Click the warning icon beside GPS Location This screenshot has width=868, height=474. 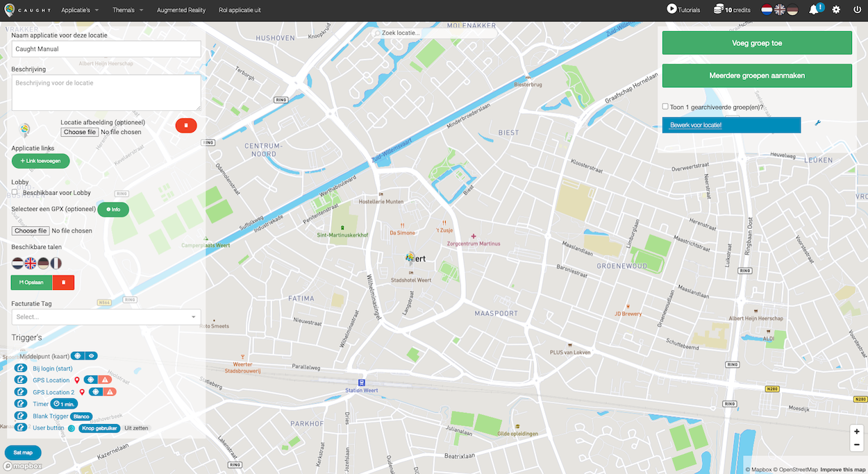pos(106,380)
